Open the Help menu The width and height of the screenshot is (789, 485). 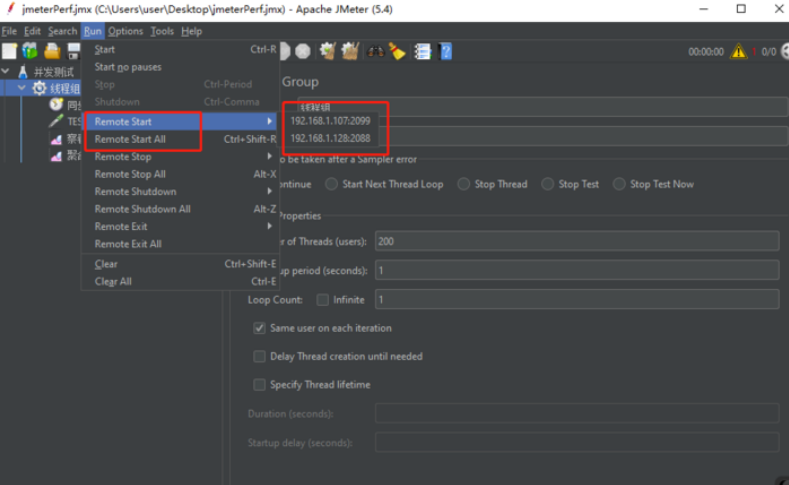click(191, 31)
